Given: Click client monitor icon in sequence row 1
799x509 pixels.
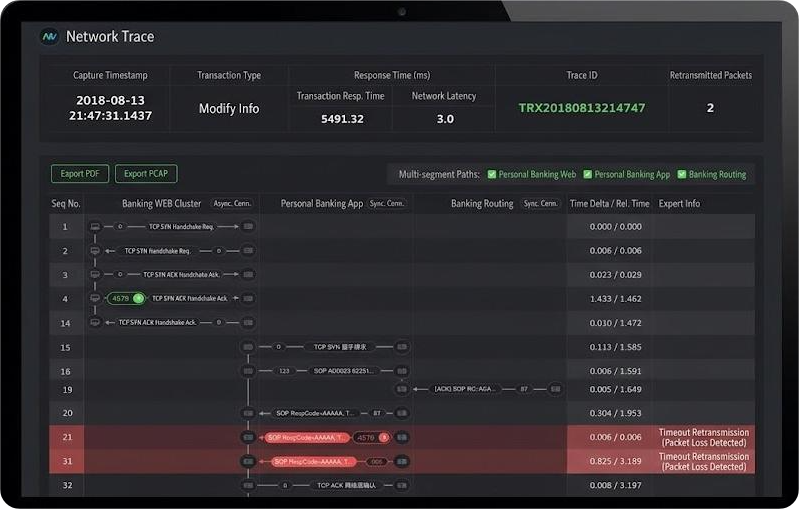Looking at the screenshot, I should [x=95, y=226].
